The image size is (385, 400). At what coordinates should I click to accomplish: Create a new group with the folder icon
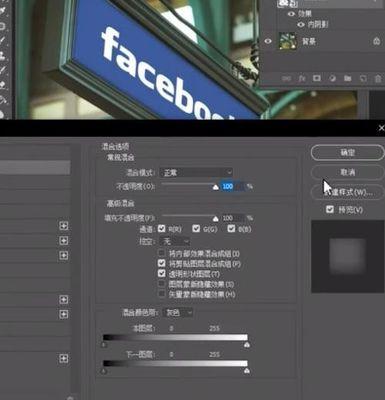(x=348, y=79)
